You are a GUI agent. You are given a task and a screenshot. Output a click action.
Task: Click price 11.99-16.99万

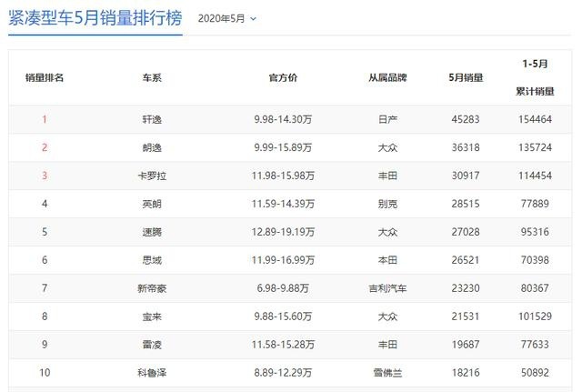283,260
